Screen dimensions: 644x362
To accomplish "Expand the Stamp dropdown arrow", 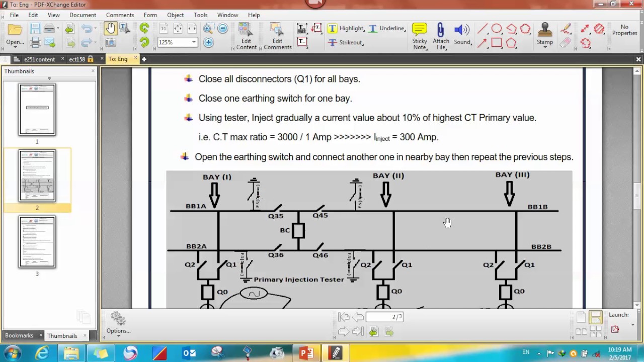I will (x=545, y=48).
